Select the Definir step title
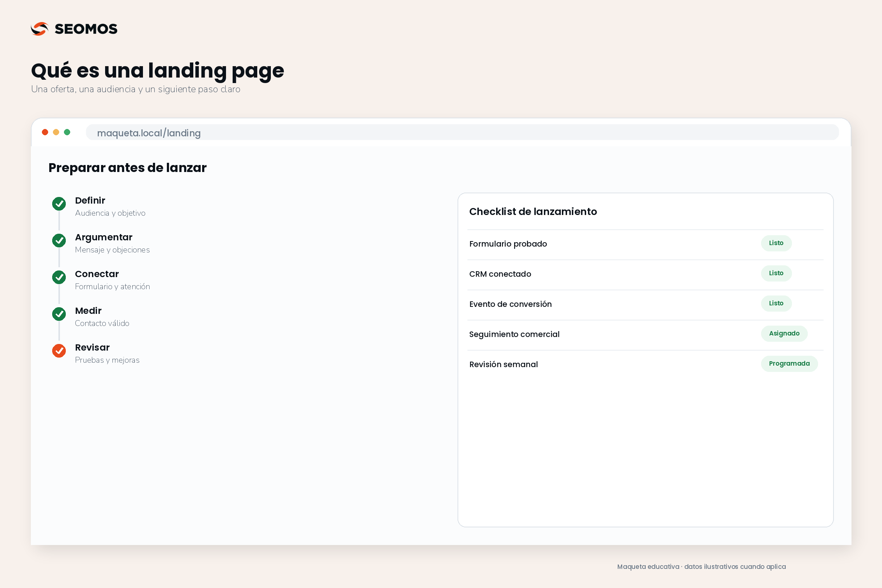This screenshot has height=588, width=882. pyautogui.click(x=90, y=200)
